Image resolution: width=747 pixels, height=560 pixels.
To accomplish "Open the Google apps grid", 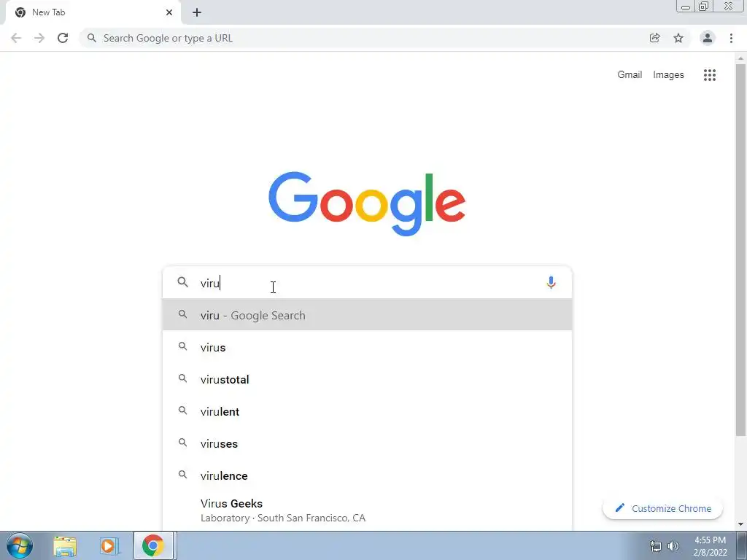I will (709, 75).
